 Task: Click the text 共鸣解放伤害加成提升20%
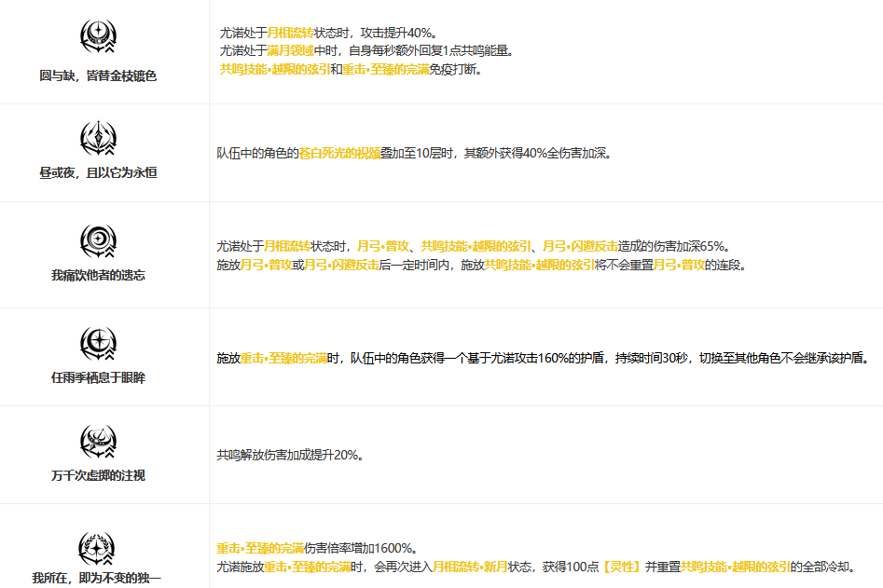pos(290,455)
